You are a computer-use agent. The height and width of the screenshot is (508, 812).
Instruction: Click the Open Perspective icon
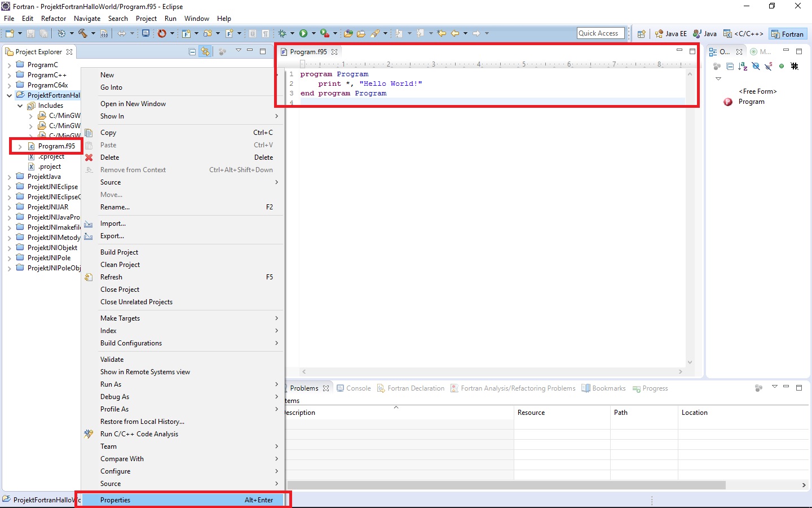click(x=641, y=34)
